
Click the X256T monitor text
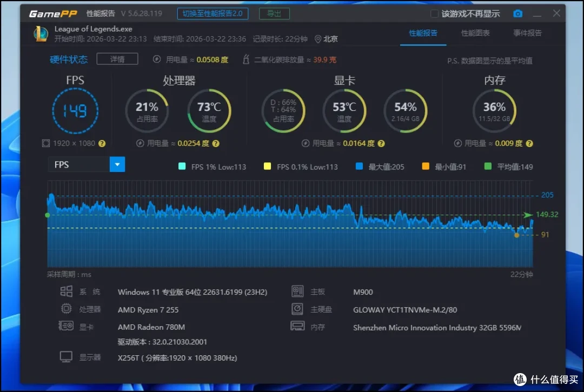click(177, 358)
